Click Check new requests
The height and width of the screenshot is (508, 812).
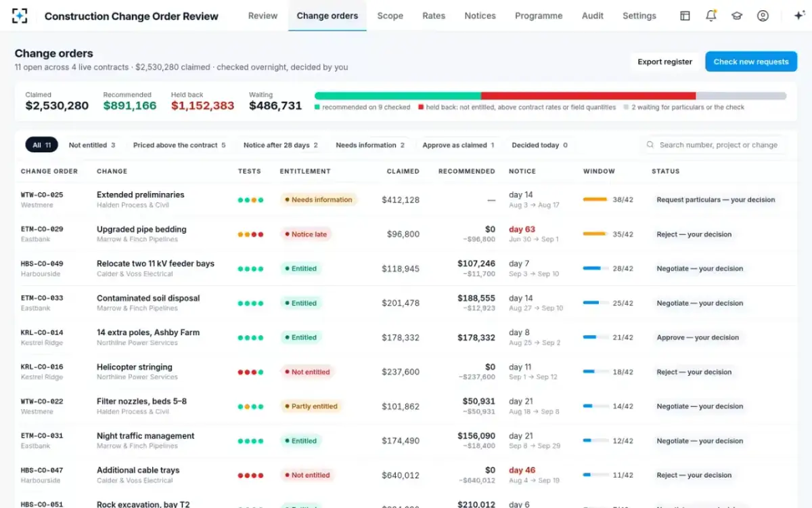pos(751,62)
